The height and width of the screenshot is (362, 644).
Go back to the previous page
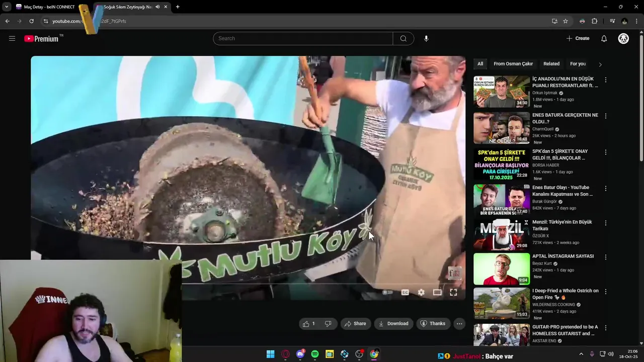(x=7, y=21)
